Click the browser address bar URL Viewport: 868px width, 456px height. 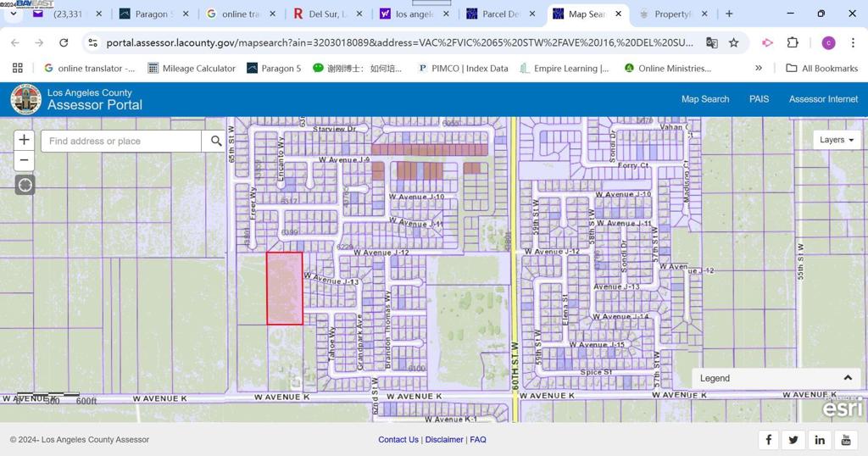[x=400, y=42]
